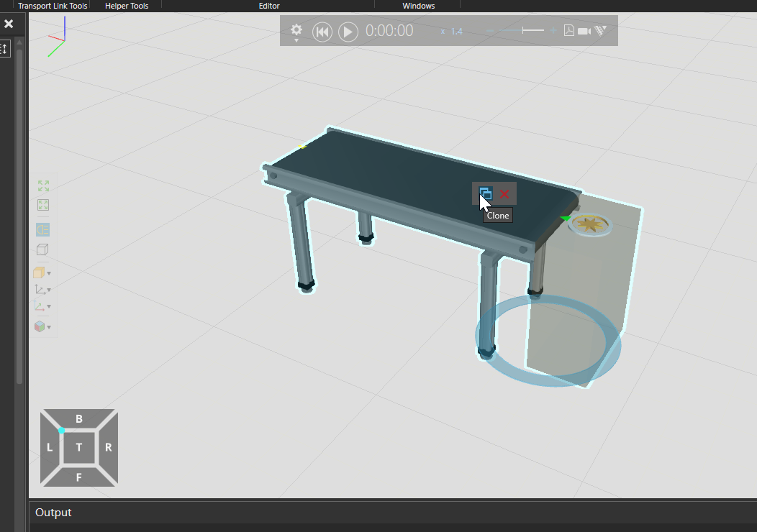Increase simulation speed with plus button
This screenshot has width=757, height=532.
tap(553, 31)
